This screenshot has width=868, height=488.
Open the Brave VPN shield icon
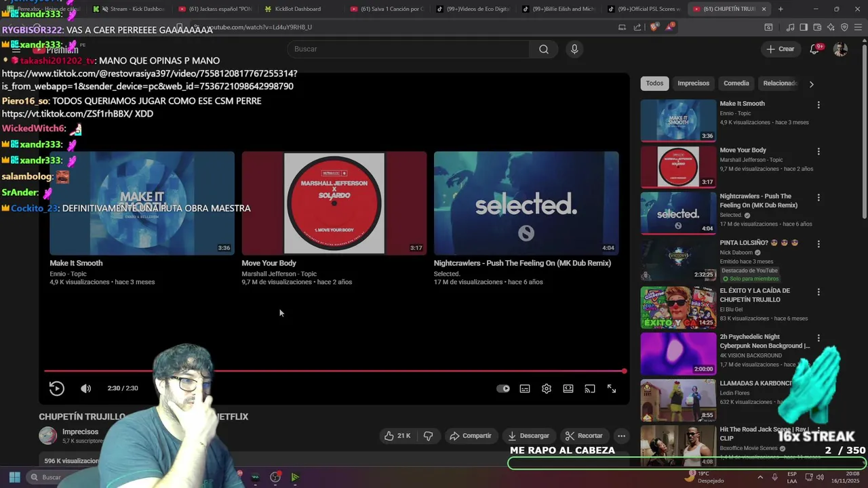coord(844,27)
